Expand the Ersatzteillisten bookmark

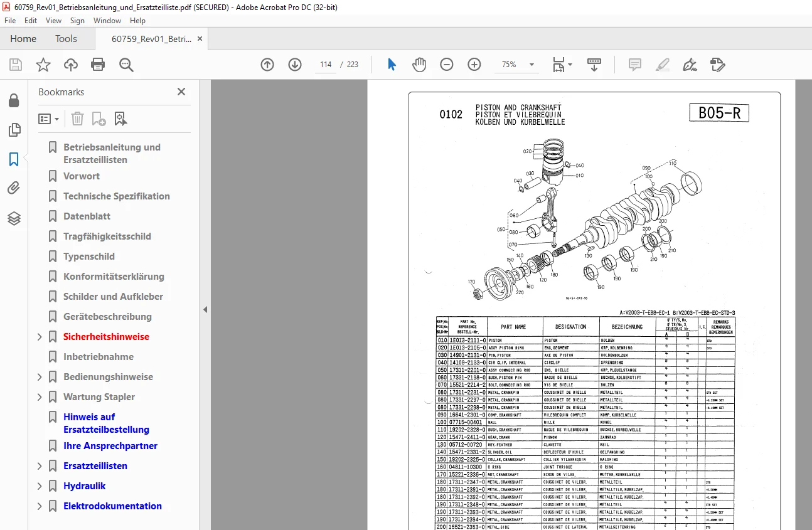tap(40, 466)
